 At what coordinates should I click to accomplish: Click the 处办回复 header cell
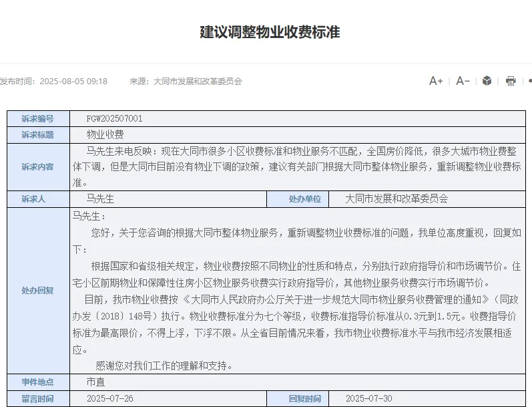pyautogui.click(x=38, y=291)
